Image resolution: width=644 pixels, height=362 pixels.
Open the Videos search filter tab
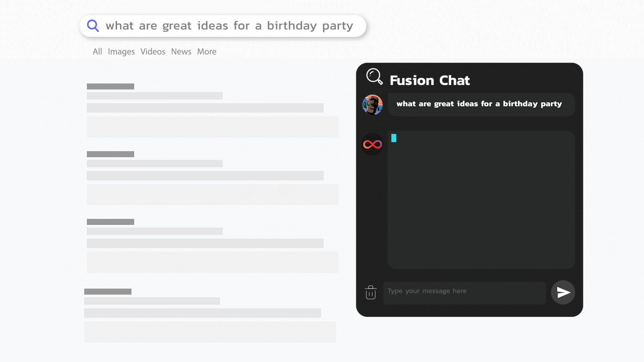153,52
